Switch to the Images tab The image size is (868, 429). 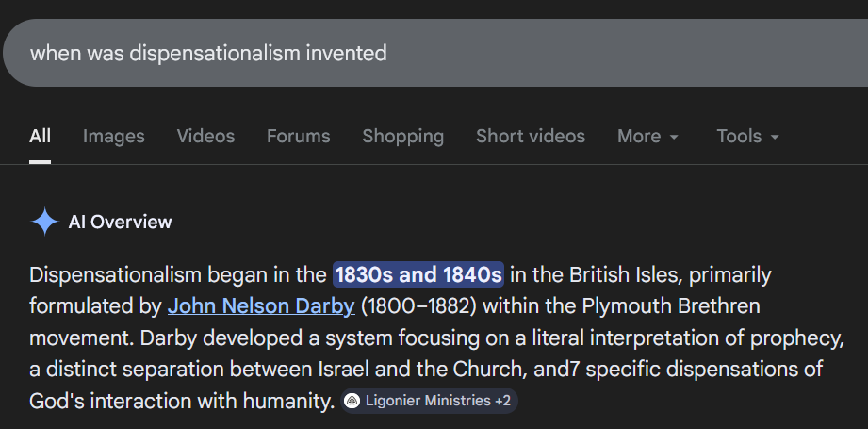(114, 136)
